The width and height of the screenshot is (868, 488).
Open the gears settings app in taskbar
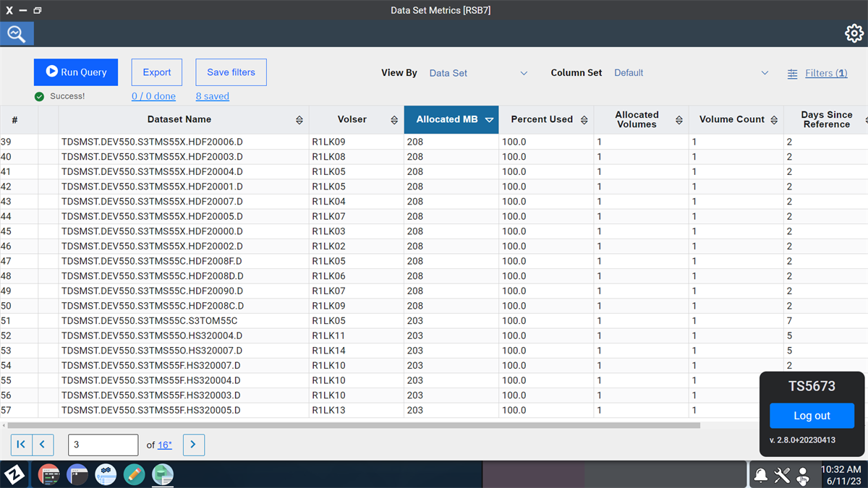(106, 475)
